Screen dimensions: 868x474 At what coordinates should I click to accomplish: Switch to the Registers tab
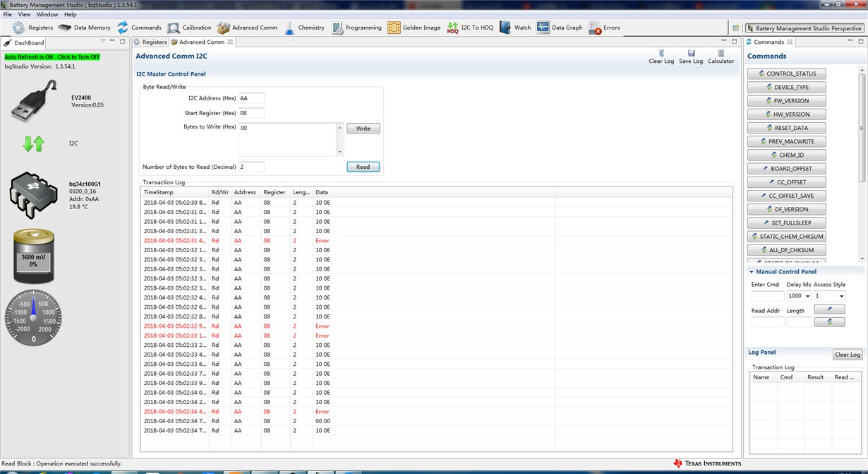(x=150, y=42)
